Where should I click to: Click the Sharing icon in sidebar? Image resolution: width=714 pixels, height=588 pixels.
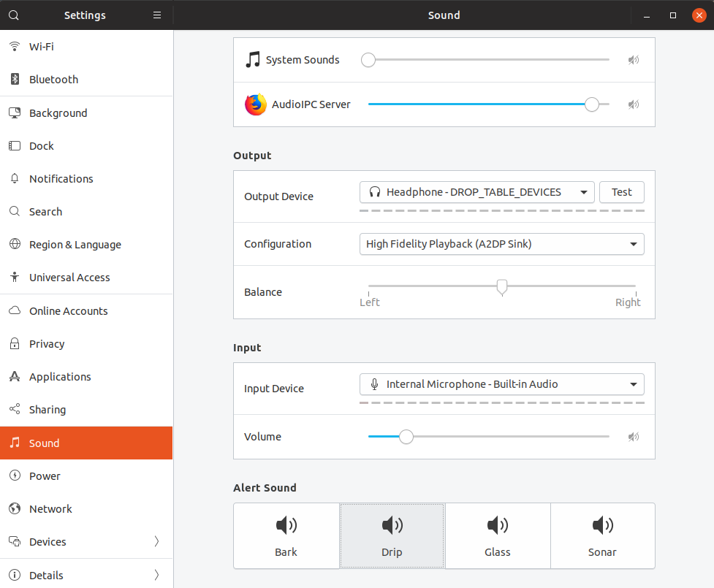point(15,409)
